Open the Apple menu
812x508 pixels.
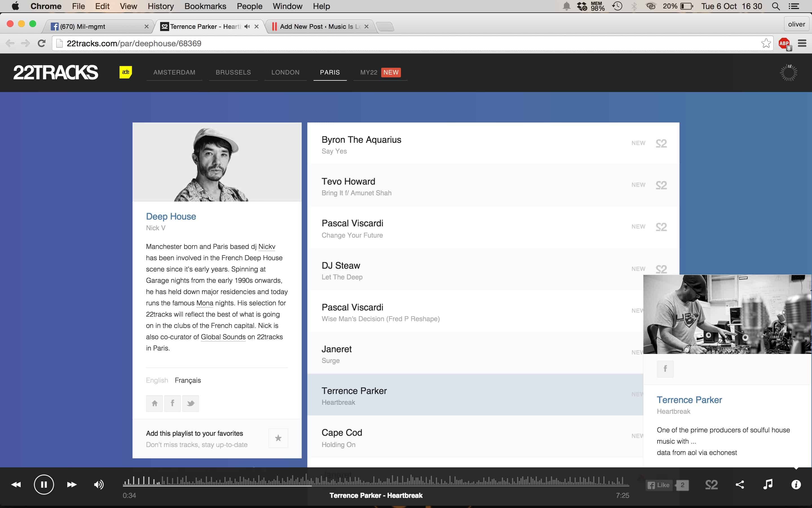click(x=16, y=6)
